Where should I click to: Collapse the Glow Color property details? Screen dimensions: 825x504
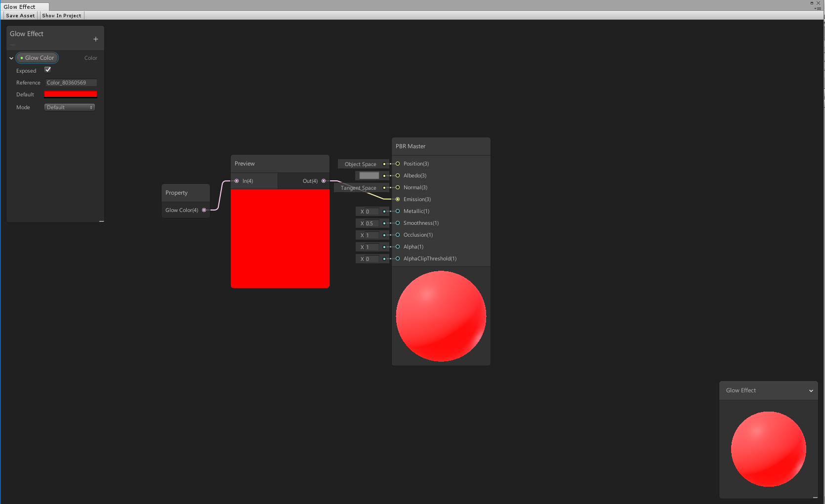11,58
